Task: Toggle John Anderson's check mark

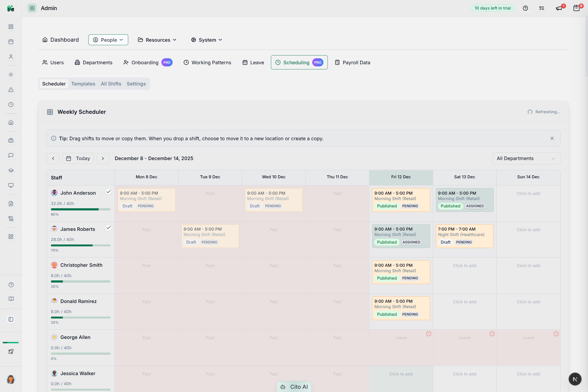Action: coord(108,192)
